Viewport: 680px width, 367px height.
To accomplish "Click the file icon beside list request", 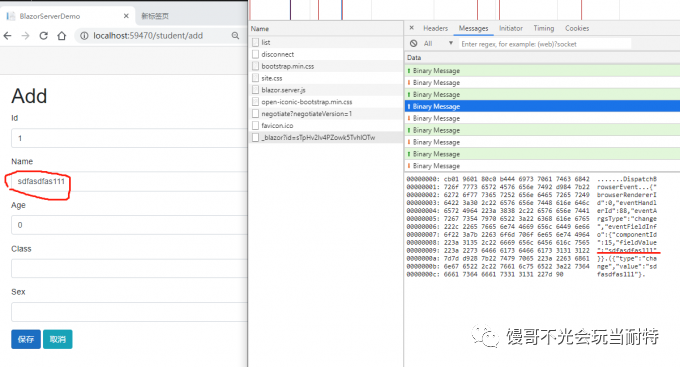I will (x=255, y=42).
